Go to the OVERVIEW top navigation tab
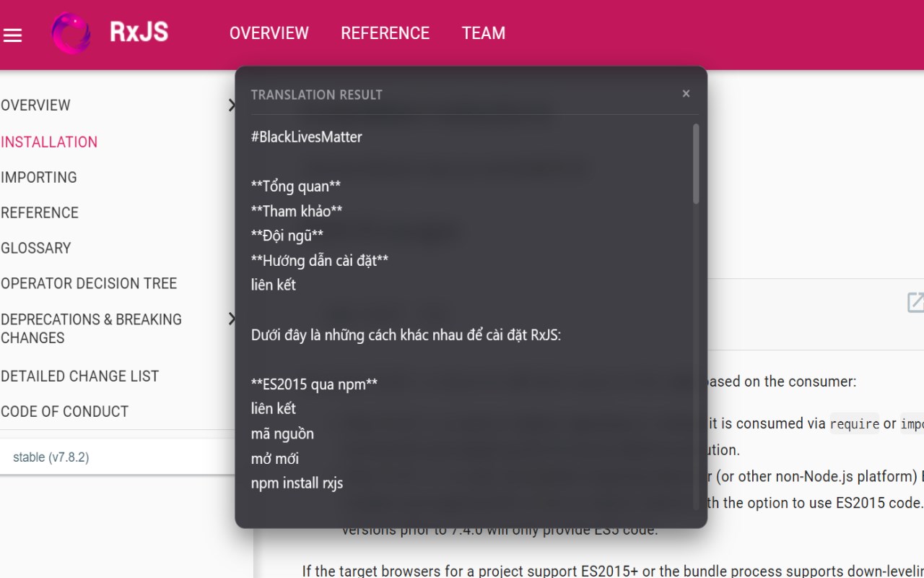Screen dimensions: 924x578 [x=269, y=33]
